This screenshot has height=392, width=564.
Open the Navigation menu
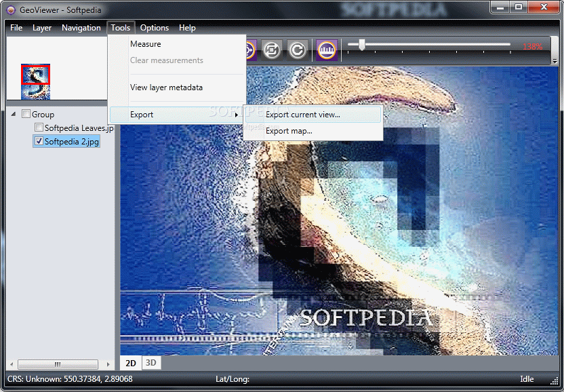[81, 28]
